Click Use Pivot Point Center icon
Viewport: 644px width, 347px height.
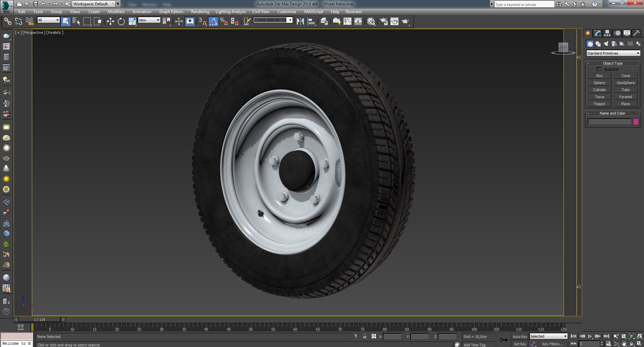(x=166, y=21)
